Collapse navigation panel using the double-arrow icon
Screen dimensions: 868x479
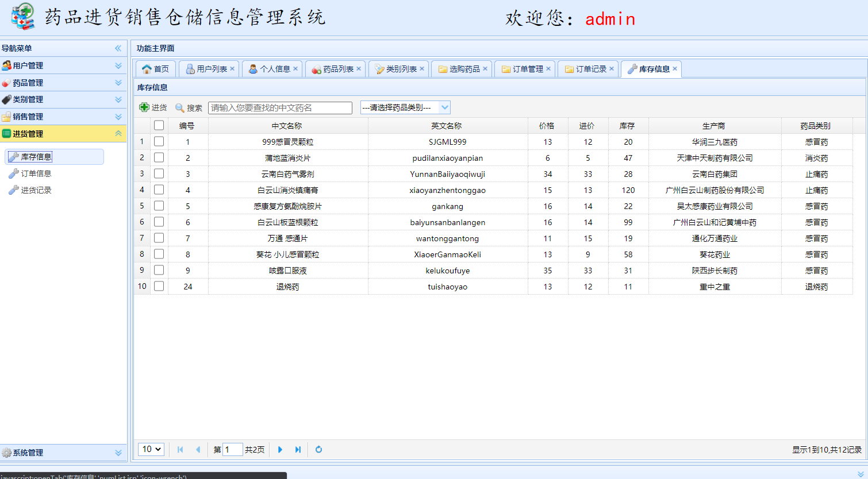coord(119,48)
